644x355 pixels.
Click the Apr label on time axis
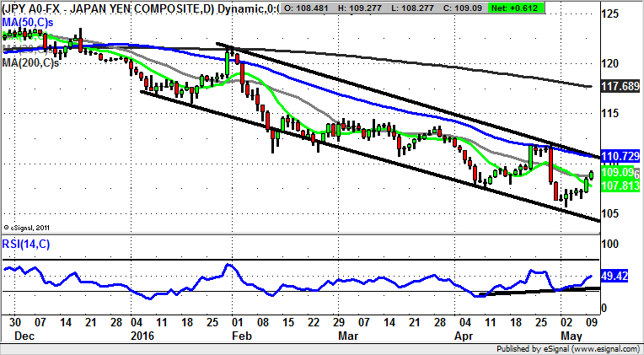click(462, 334)
